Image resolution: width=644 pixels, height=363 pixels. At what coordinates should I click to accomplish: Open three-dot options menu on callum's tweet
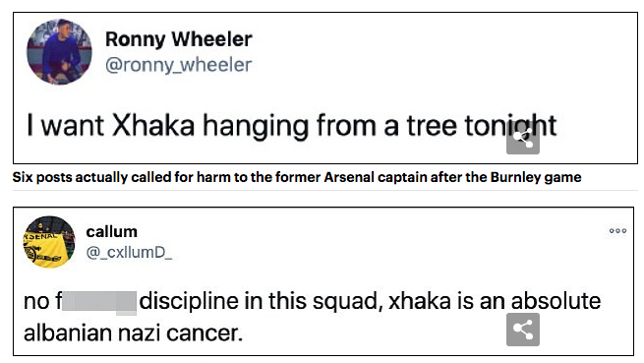[x=617, y=230]
